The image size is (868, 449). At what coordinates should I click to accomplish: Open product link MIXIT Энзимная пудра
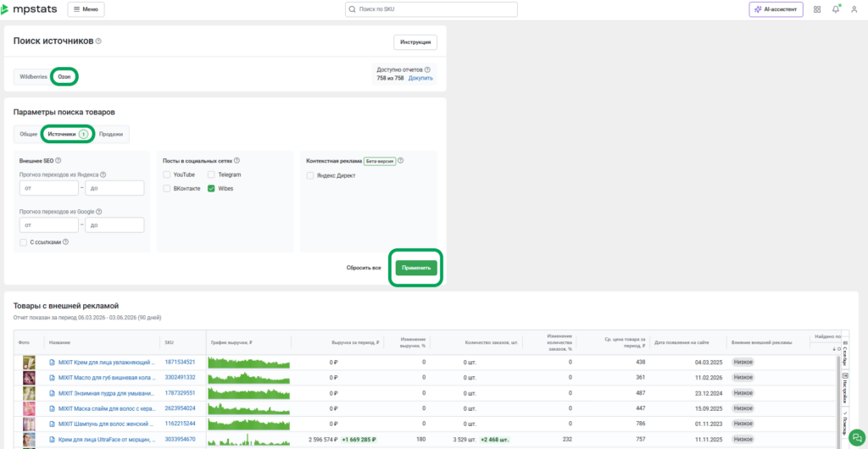pyautogui.click(x=106, y=393)
